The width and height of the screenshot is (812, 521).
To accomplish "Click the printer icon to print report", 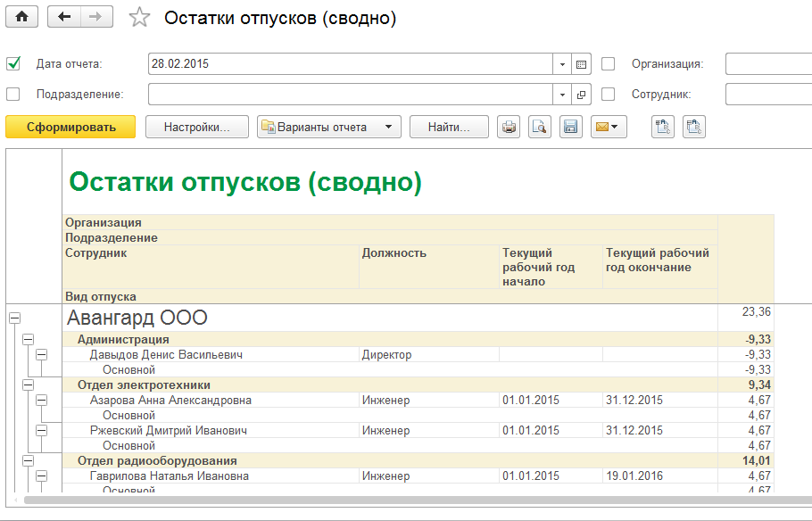I will pyautogui.click(x=509, y=127).
